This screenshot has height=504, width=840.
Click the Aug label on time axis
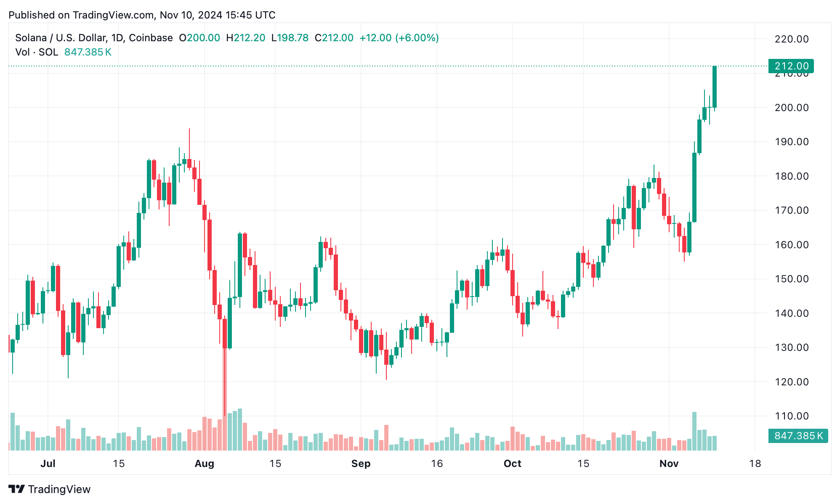pyautogui.click(x=205, y=464)
